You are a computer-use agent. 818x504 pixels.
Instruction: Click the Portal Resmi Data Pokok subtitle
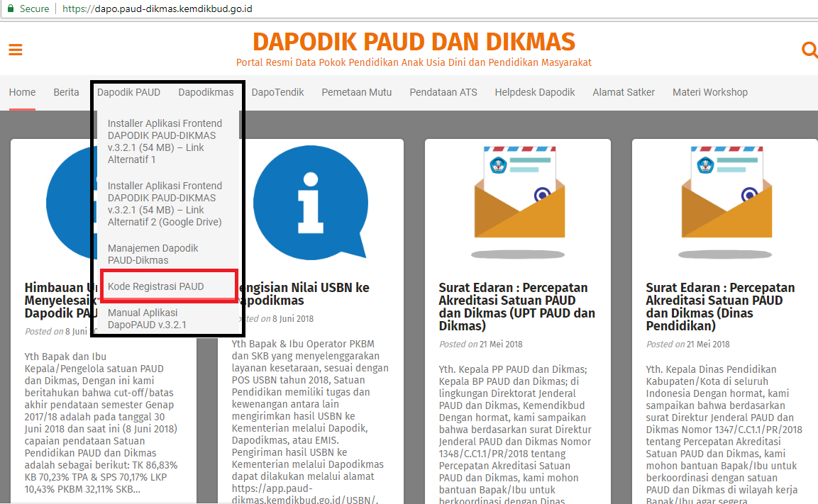414,62
